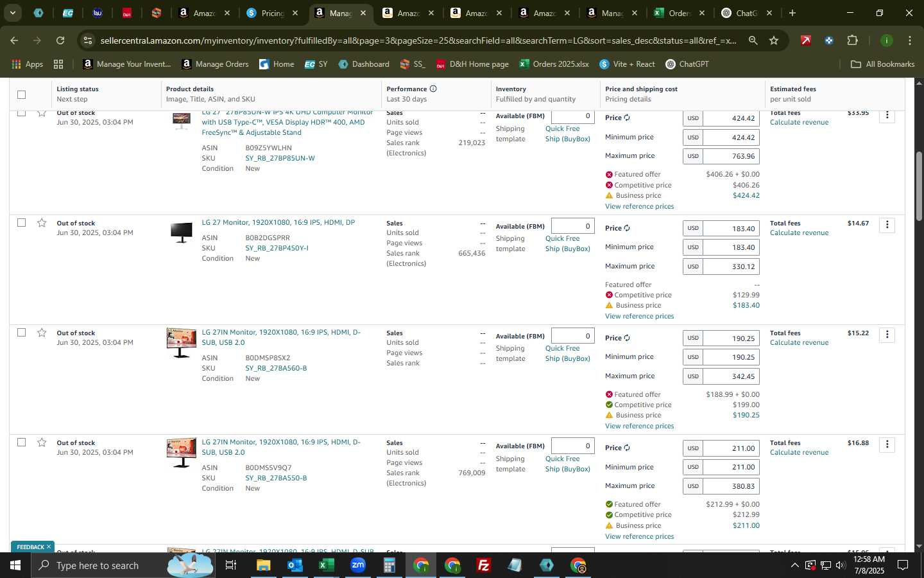Open Excel from the taskbar
The image size is (924, 578).
[x=326, y=565]
